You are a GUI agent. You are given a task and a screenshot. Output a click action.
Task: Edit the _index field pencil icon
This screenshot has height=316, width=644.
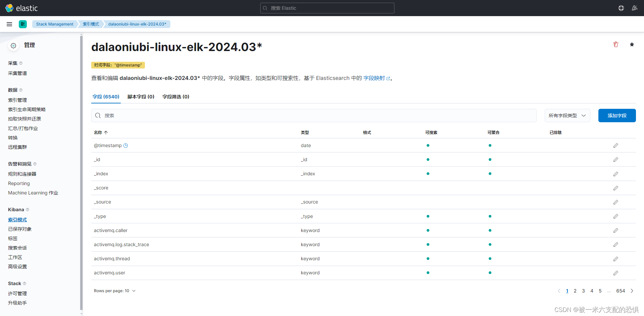click(616, 174)
